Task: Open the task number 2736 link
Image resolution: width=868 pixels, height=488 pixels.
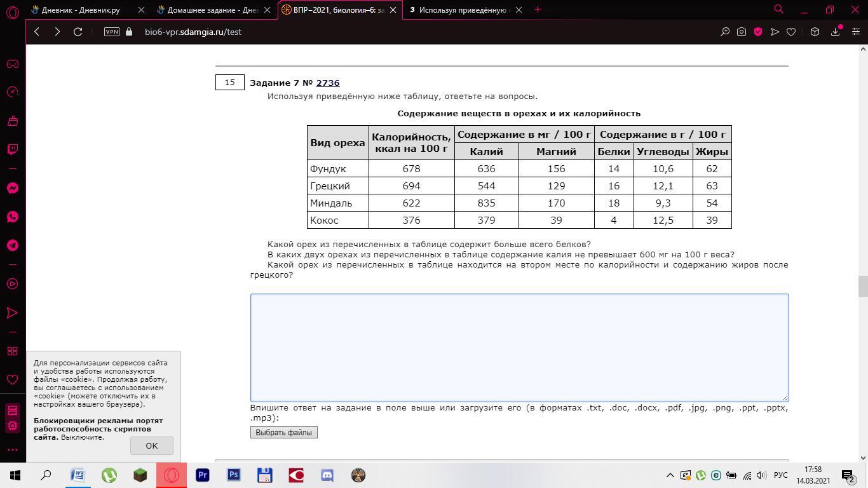Action: [328, 83]
